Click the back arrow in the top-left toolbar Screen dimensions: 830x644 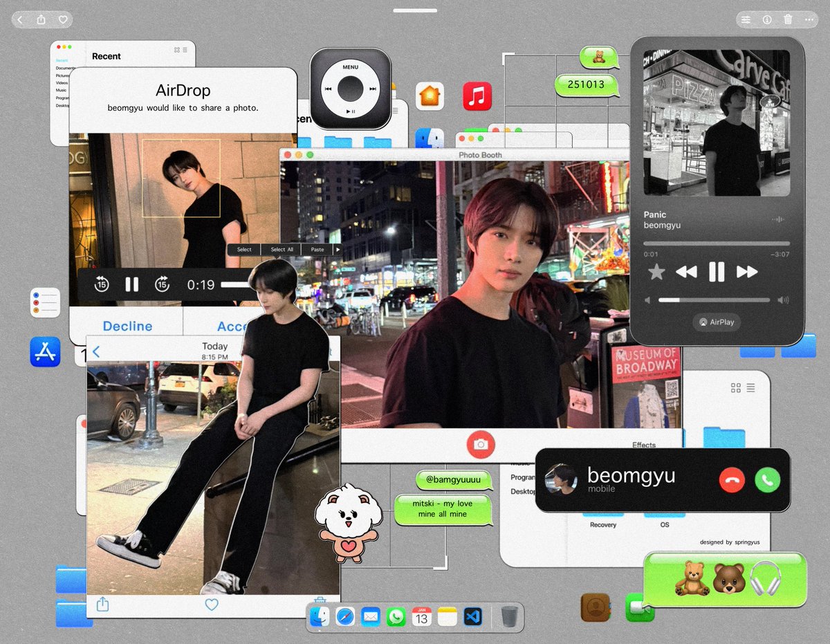point(20,20)
